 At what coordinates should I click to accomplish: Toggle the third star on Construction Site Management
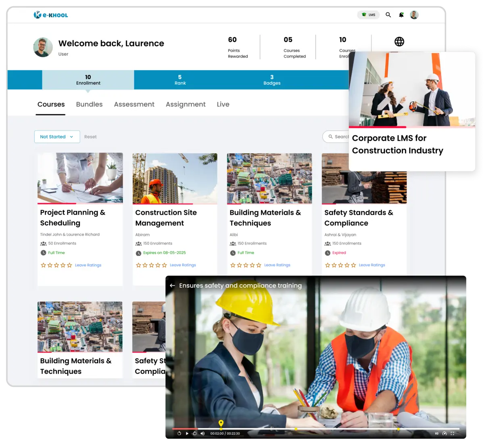click(x=151, y=265)
